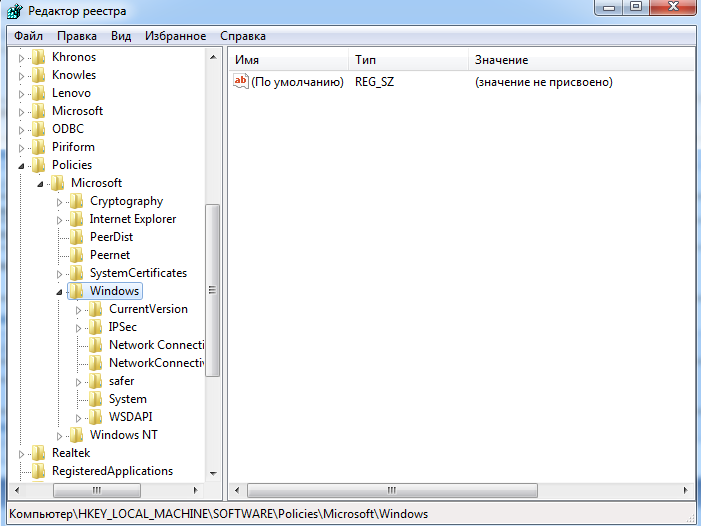Expand the Windows NT key

pyautogui.click(x=59, y=436)
